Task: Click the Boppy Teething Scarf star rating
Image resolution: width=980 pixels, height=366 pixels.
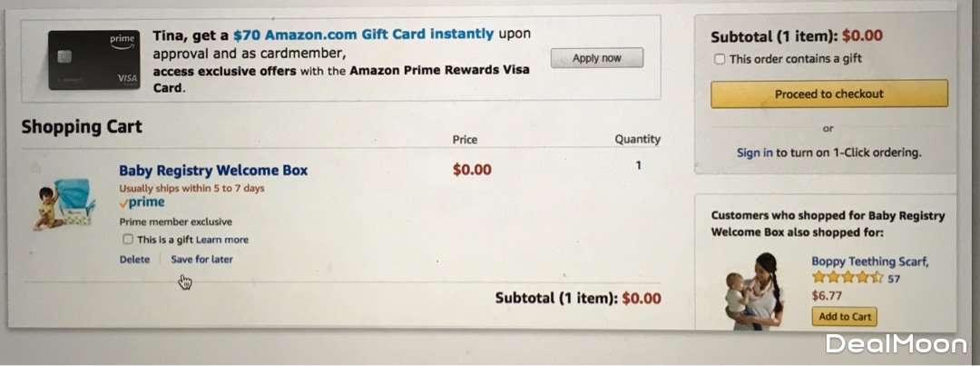Action: click(847, 278)
